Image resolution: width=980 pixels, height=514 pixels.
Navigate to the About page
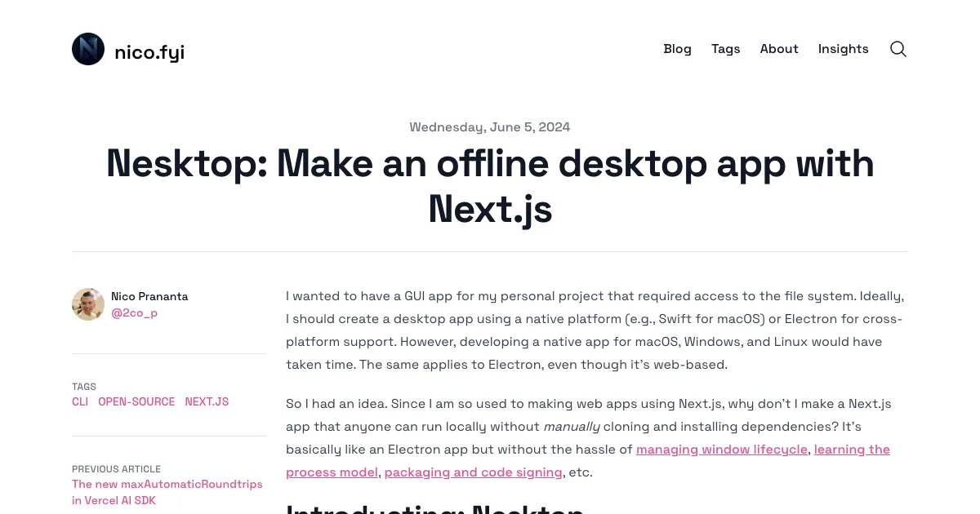coord(778,49)
